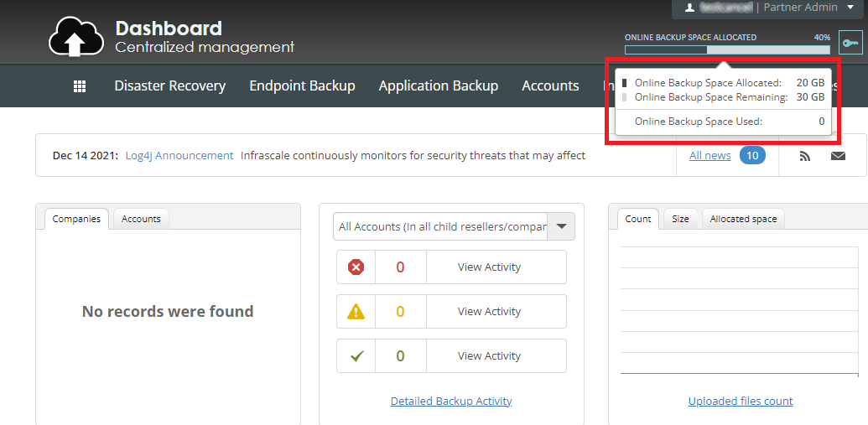The width and height of the screenshot is (868, 425).
Task: Click the yellow warning triangle icon
Action: point(356,312)
